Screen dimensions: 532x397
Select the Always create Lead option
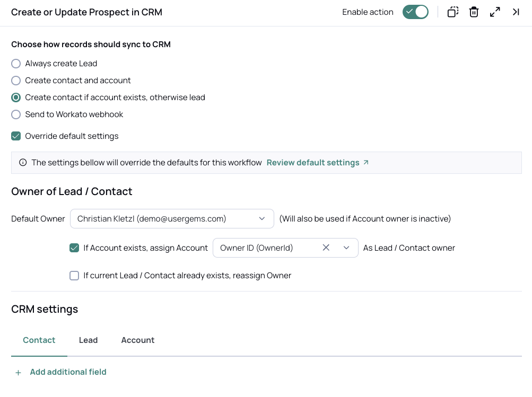coord(16,64)
